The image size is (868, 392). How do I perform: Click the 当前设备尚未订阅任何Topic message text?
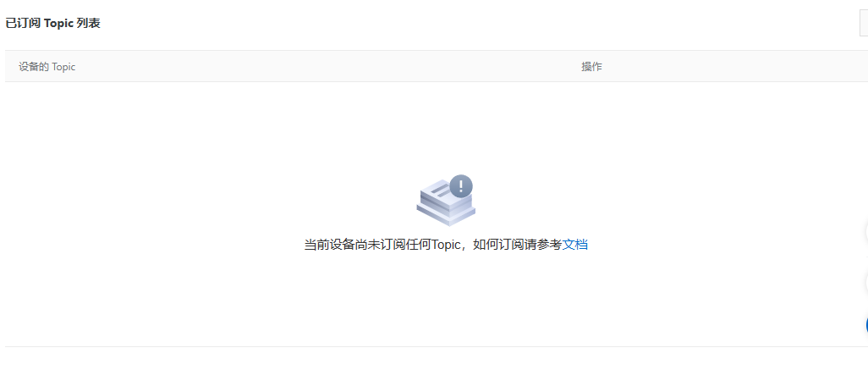pos(382,245)
